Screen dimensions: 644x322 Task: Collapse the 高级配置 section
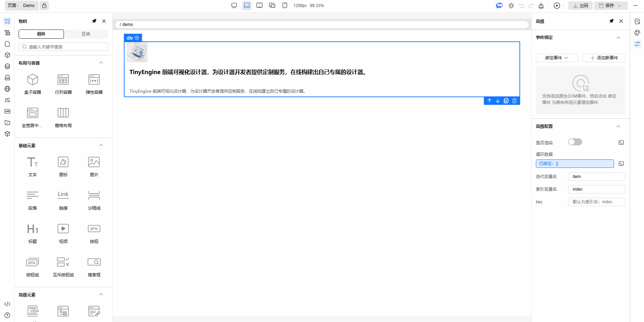click(618, 126)
